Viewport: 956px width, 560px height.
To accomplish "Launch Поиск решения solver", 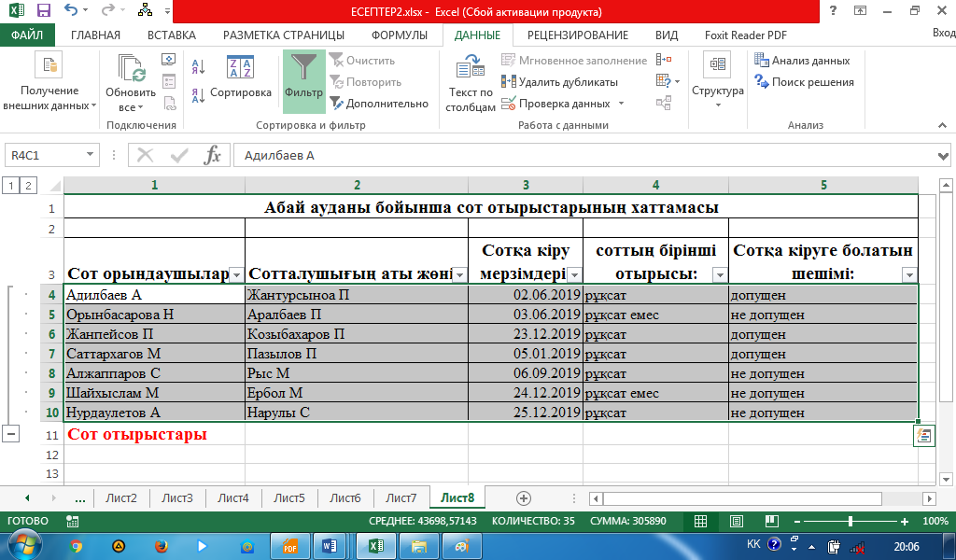I will click(804, 81).
